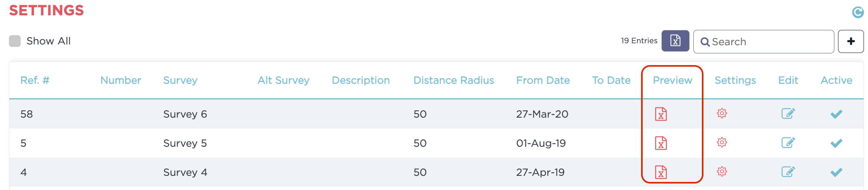The image size is (868, 190).
Task: Sort by the Ref. # column header
Action: pos(35,80)
